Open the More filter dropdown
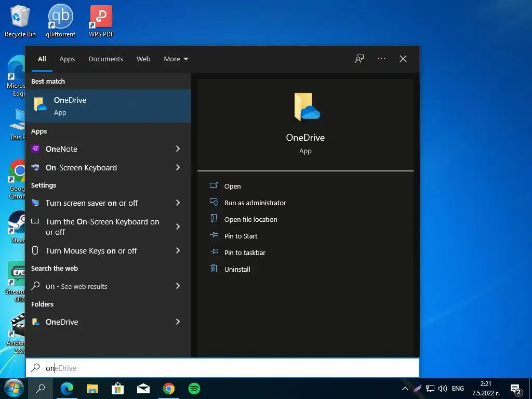This screenshot has height=399, width=532. pos(176,59)
